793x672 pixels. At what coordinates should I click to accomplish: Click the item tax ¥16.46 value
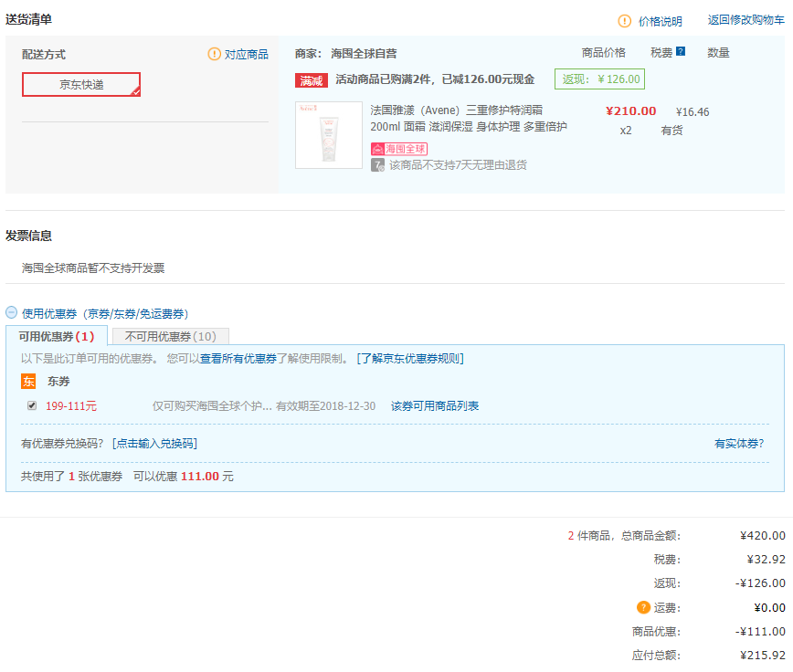click(x=693, y=111)
